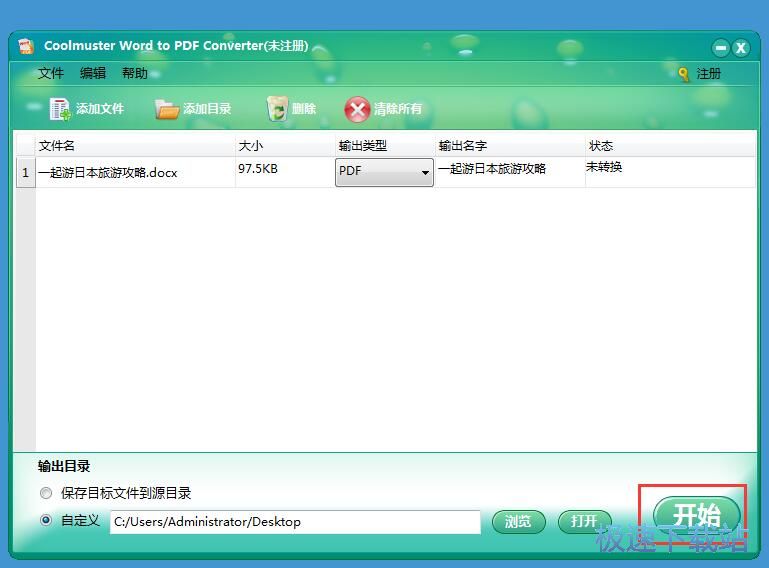Close the Coolmuster converter window
The image size is (769, 568).
[741, 48]
